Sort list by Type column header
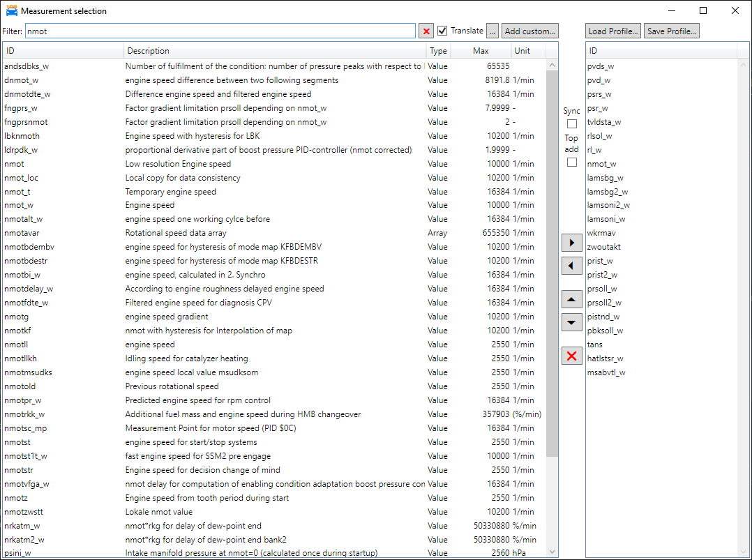This screenshot has height=560, width=752. (x=438, y=51)
